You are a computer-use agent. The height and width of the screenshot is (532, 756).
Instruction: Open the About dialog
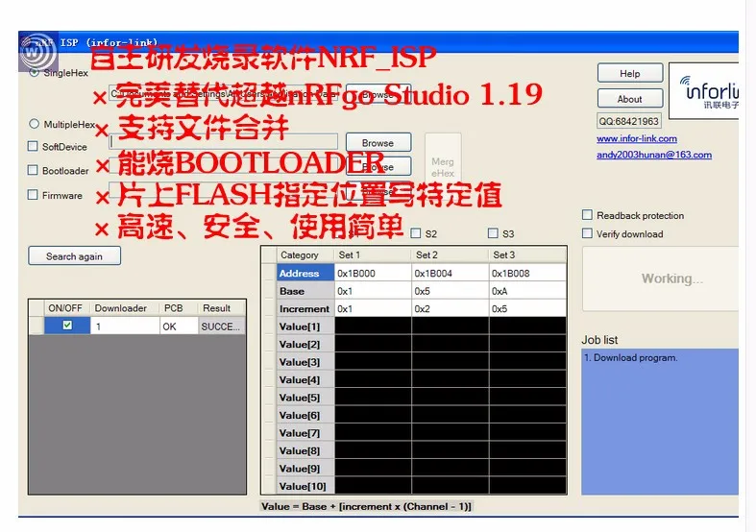629,99
